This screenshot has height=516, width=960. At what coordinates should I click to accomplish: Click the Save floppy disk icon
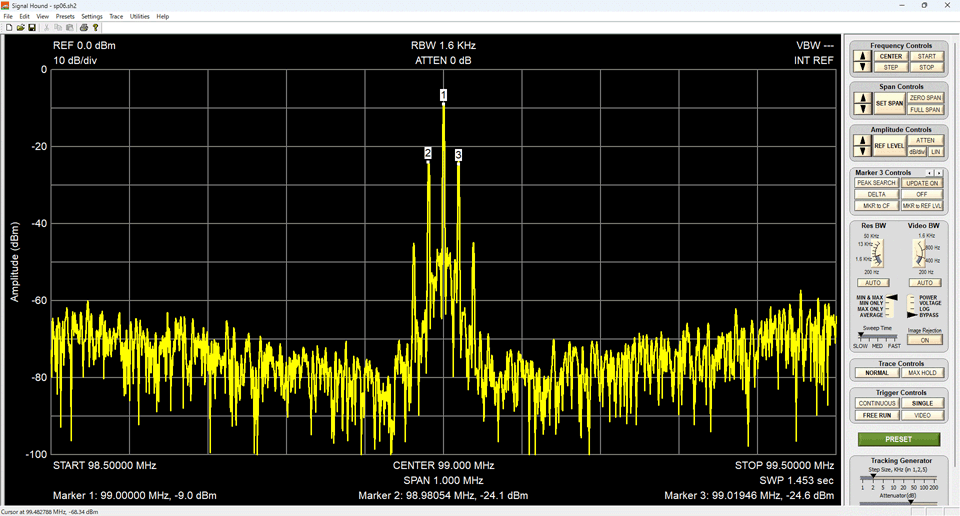coord(32,28)
